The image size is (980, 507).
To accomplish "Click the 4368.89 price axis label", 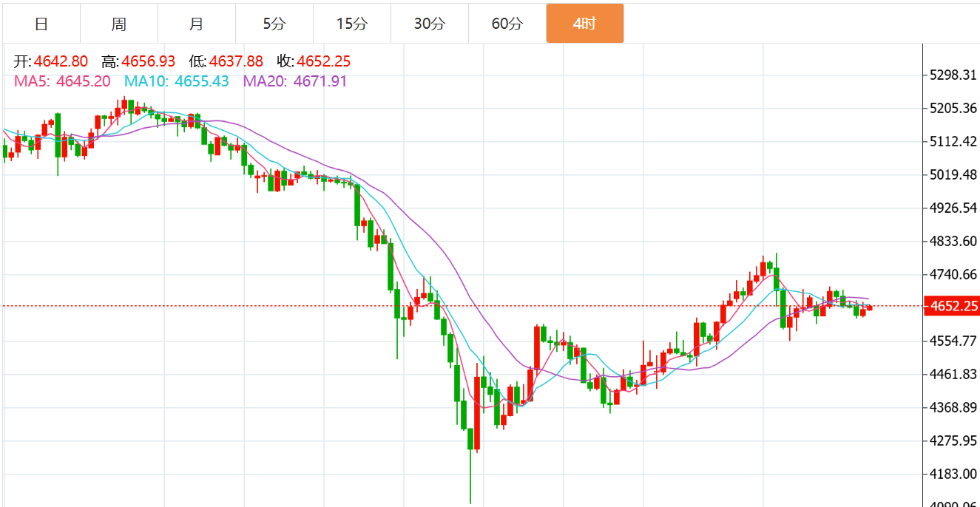I will pyautogui.click(x=954, y=407).
